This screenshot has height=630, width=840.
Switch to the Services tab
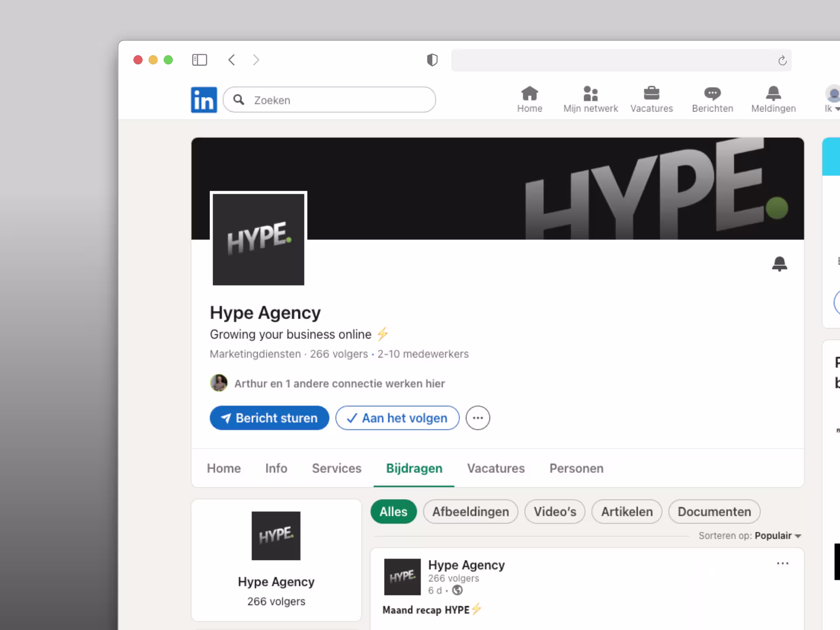(336, 468)
